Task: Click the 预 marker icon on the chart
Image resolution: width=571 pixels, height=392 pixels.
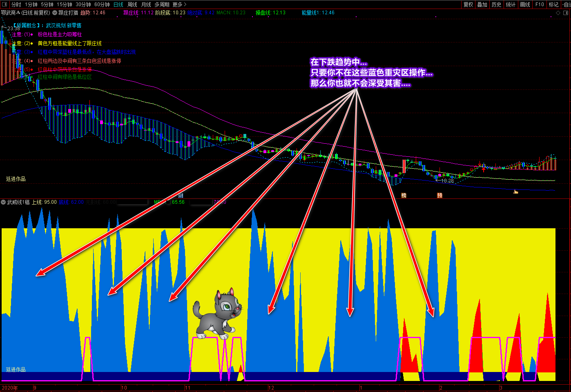Action: pos(439,196)
